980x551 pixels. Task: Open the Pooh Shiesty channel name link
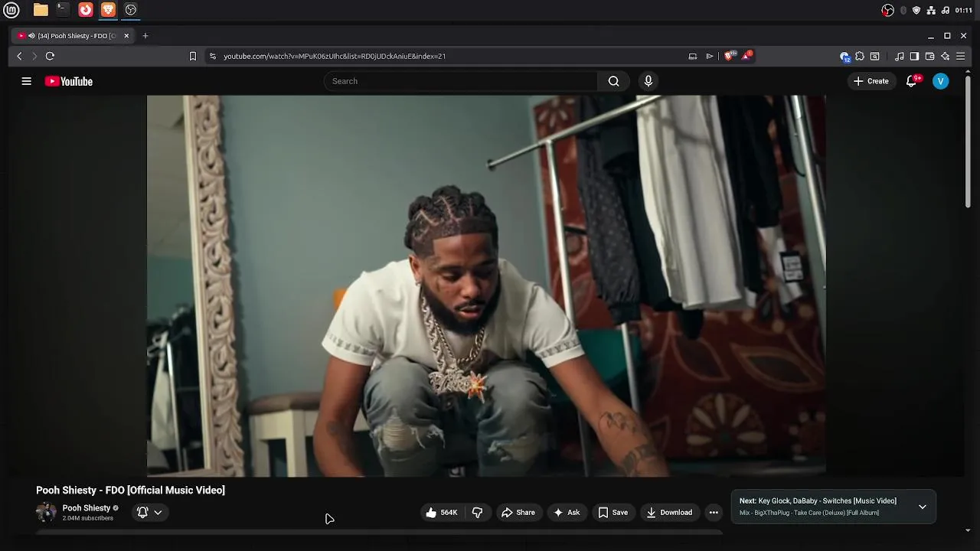click(x=87, y=508)
